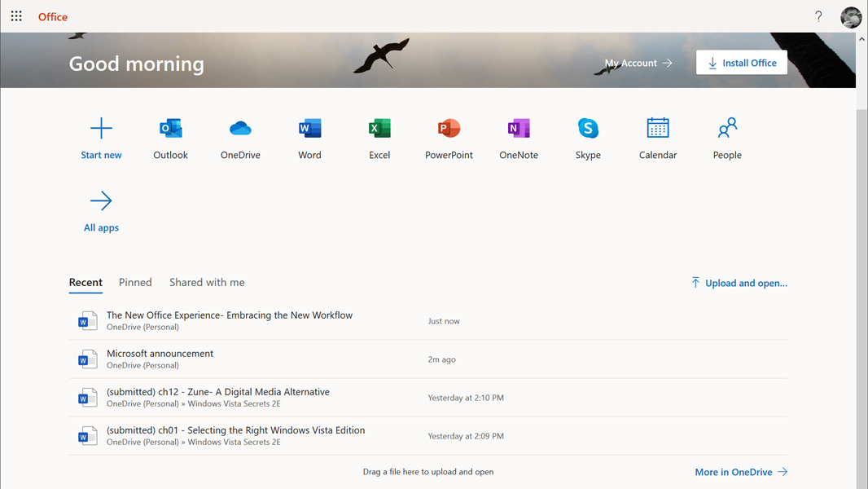868x489 pixels.
Task: Click Upload and open link
Action: (x=739, y=283)
